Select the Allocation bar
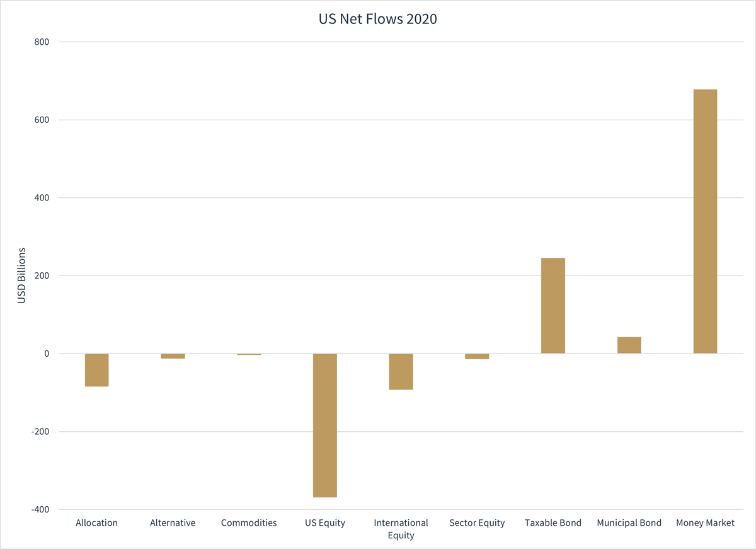756x549 pixels. (x=97, y=370)
